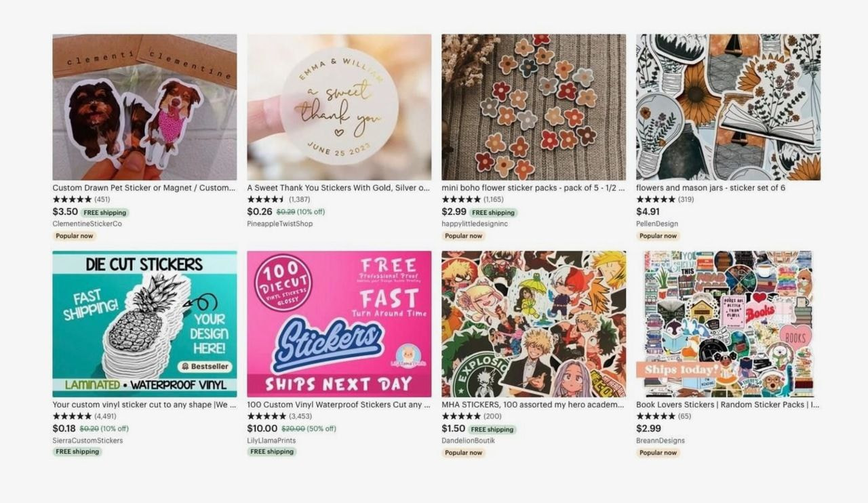Open PellenDesign shop page
The image size is (868, 503).
click(x=656, y=224)
